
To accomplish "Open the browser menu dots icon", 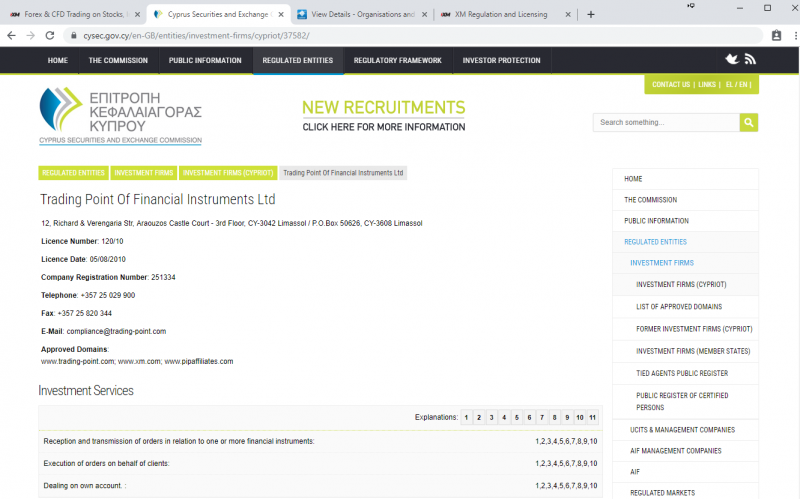I will tap(795, 35).
